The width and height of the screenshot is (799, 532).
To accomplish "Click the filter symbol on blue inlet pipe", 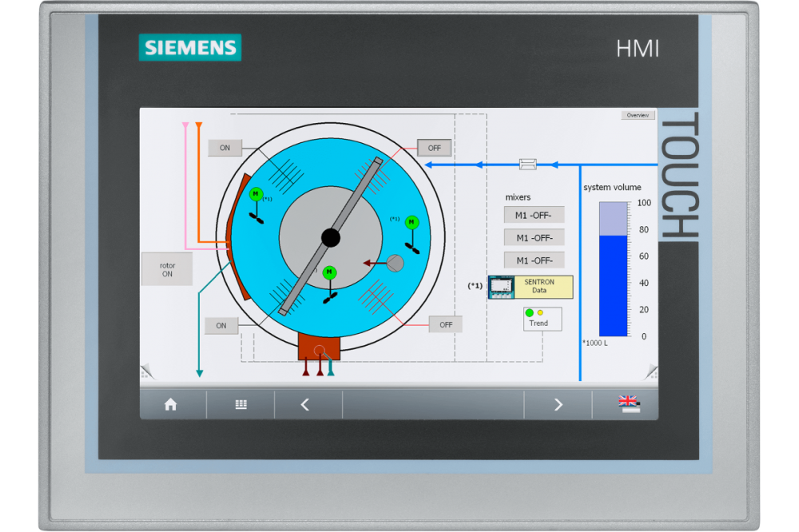I will 527,165.
